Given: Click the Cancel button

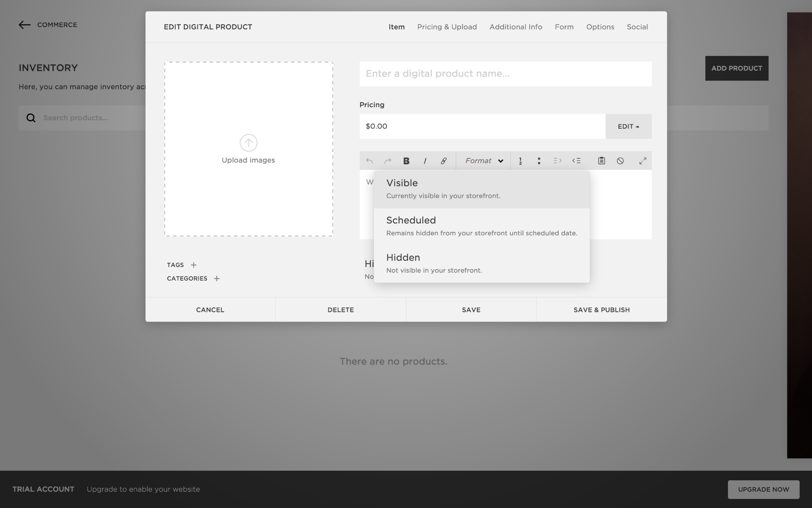Looking at the screenshot, I should click(210, 310).
